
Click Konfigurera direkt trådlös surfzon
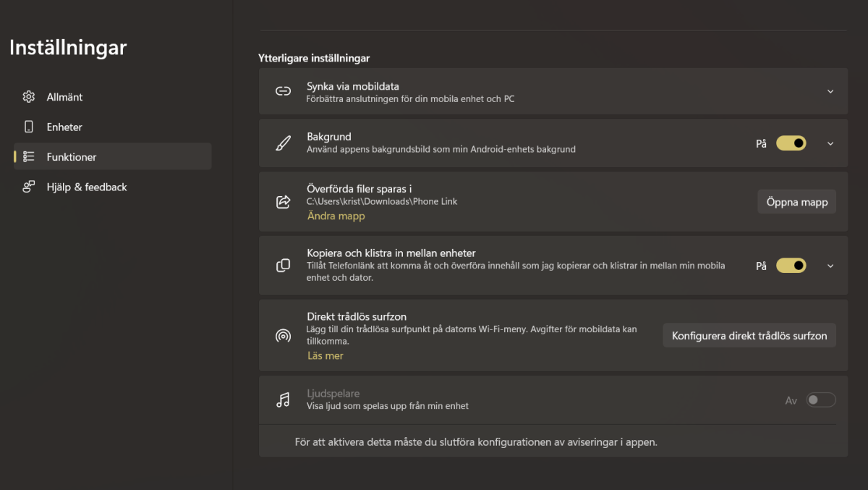click(749, 334)
